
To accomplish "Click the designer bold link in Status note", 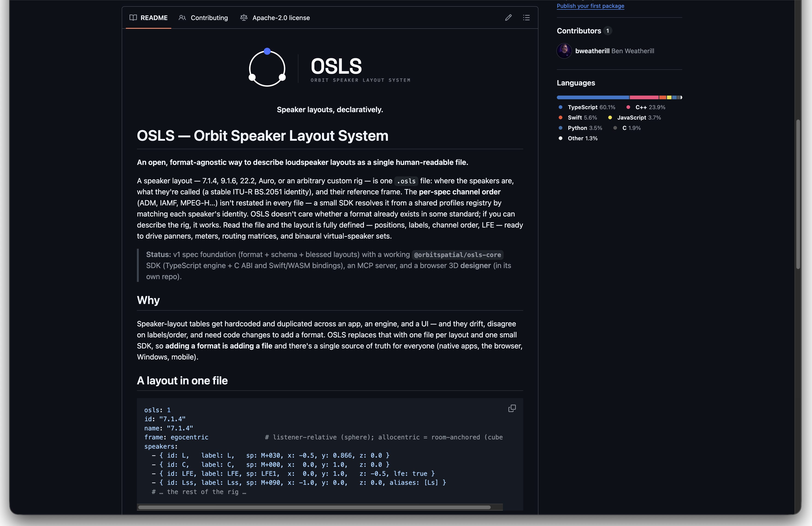I will tap(475, 266).
